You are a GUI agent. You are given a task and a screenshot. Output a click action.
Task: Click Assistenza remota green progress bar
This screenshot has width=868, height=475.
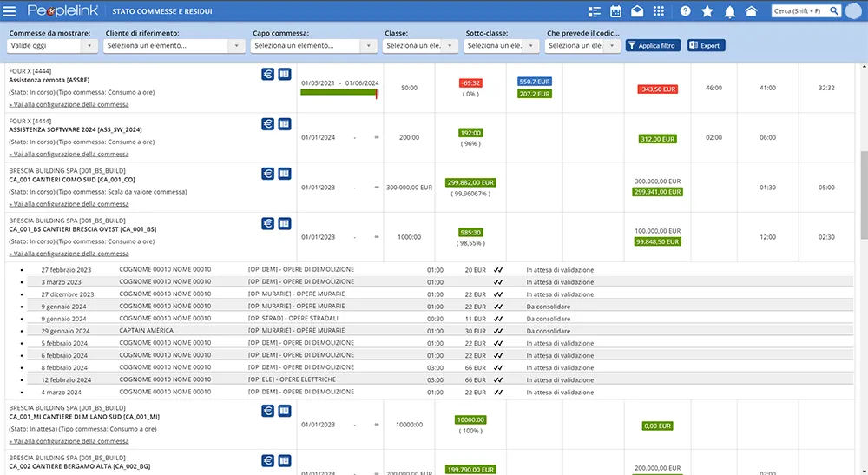(339, 92)
